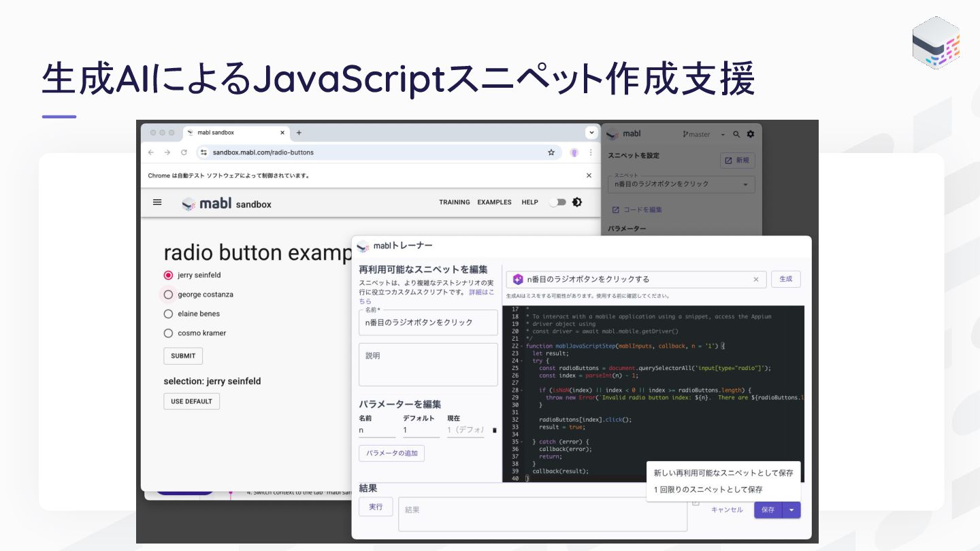The height and width of the screenshot is (551, 980).
Task: Toggle the sandbox dark mode switch
Action: 557,202
